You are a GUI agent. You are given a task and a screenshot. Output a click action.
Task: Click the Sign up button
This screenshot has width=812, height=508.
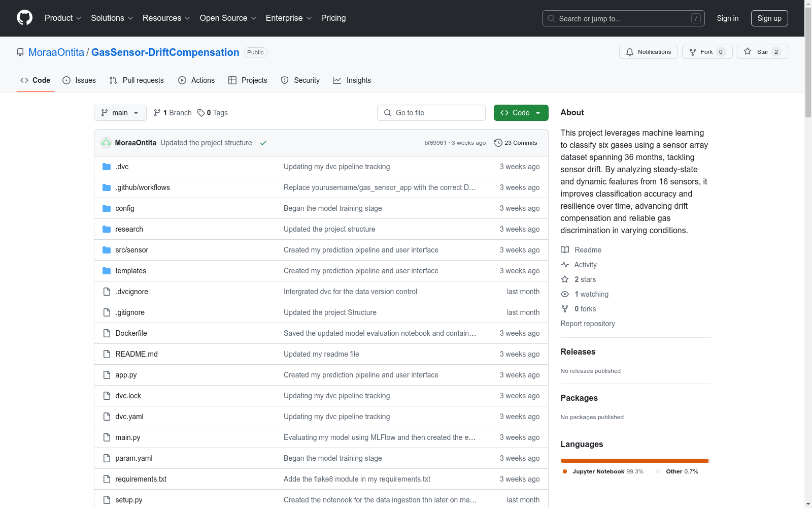[x=769, y=18]
